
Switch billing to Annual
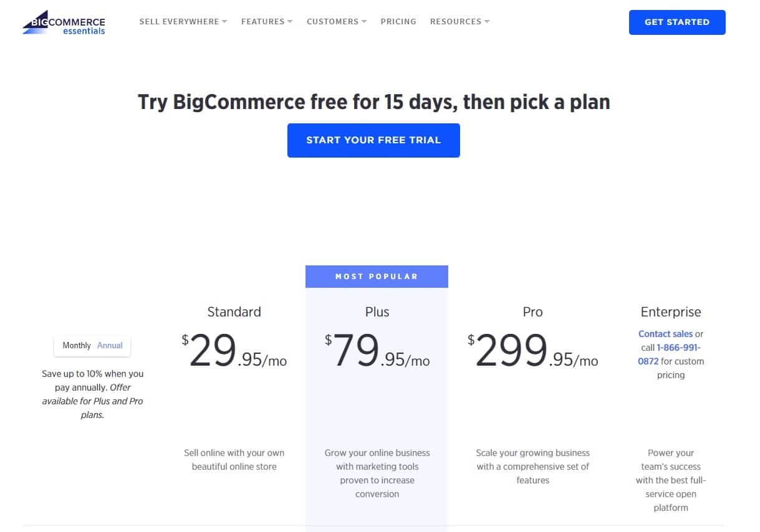[110, 345]
